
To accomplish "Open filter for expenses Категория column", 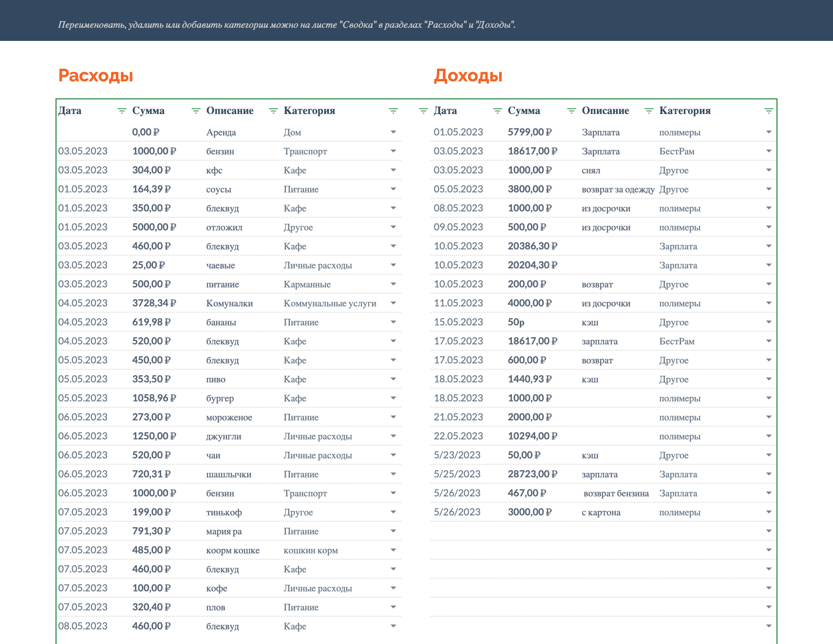I will click(x=393, y=111).
